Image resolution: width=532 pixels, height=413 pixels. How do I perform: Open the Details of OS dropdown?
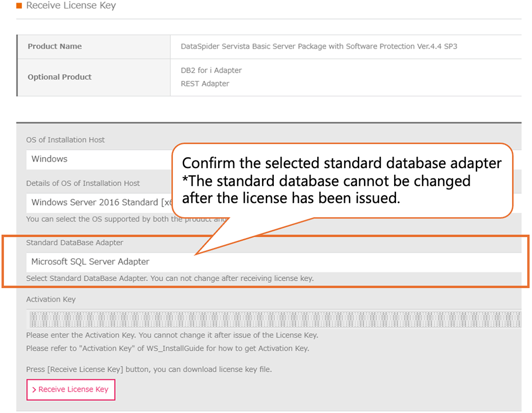[95, 203]
